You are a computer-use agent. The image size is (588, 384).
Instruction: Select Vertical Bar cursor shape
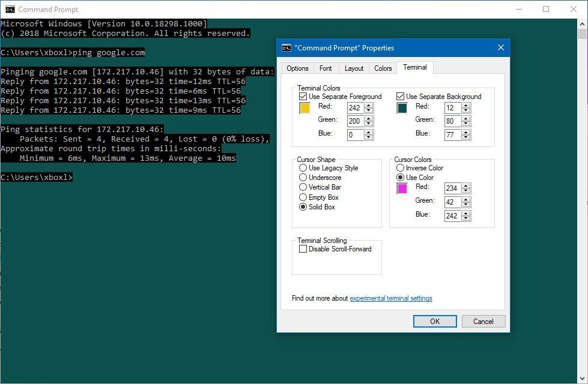(304, 187)
